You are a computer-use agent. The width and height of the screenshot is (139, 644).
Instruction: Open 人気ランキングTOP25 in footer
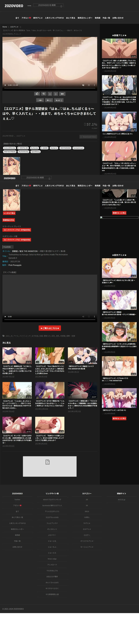point(17,523)
